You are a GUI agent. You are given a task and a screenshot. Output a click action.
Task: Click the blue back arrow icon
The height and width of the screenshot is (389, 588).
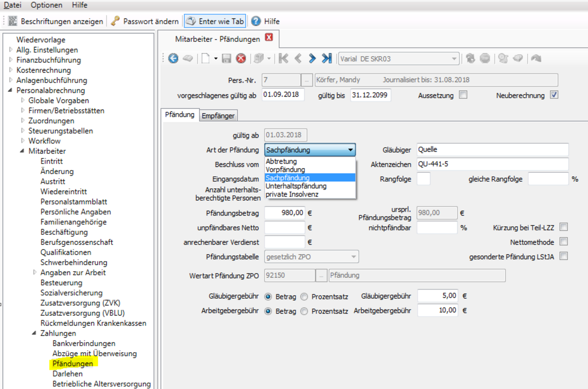pos(173,58)
